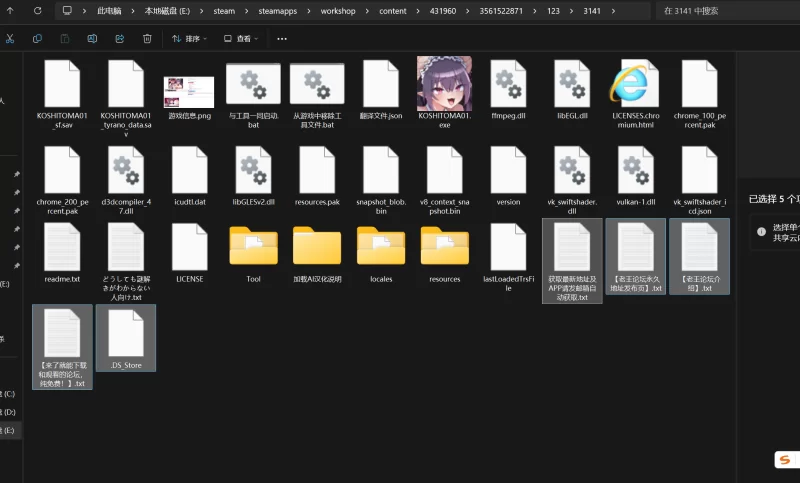
Task: Select the icudtl.dat file
Action: 190,176
